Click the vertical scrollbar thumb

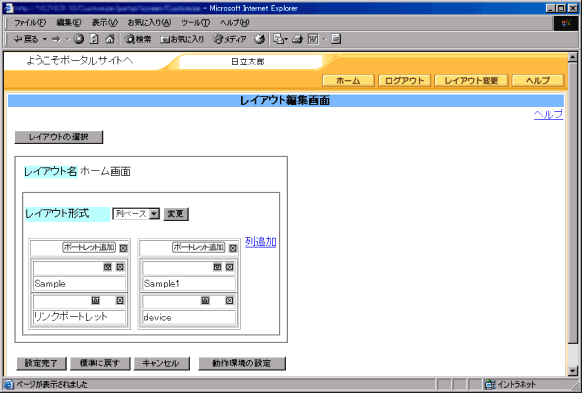[x=573, y=203]
